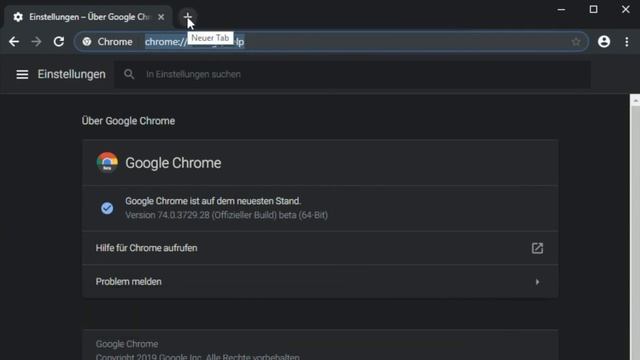
Task: Click the blue update checkmark icon
Action: coord(107,208)
